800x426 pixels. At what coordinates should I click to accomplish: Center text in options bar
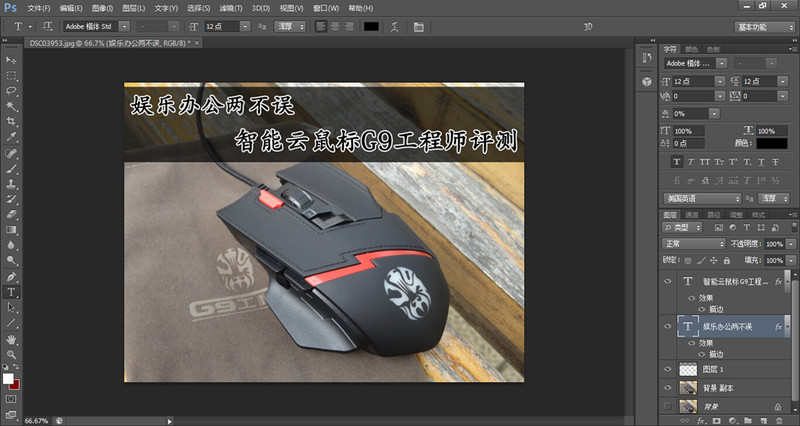335,26
